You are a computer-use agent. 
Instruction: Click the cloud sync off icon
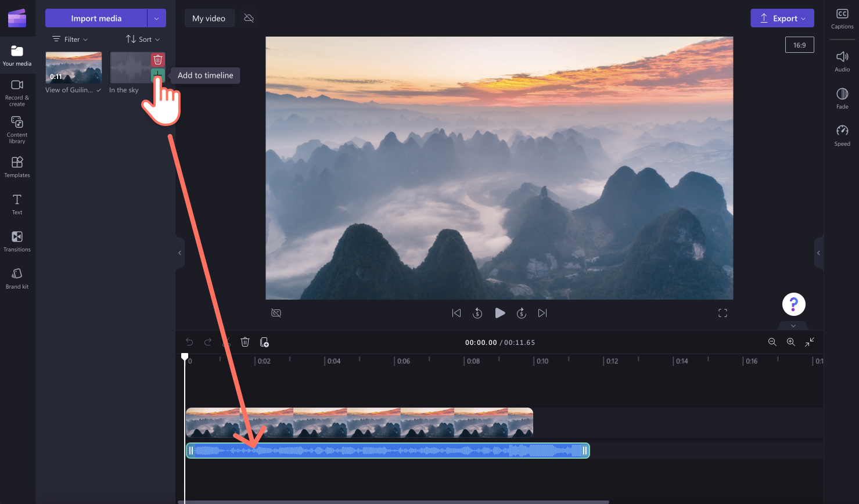(249, 18)
